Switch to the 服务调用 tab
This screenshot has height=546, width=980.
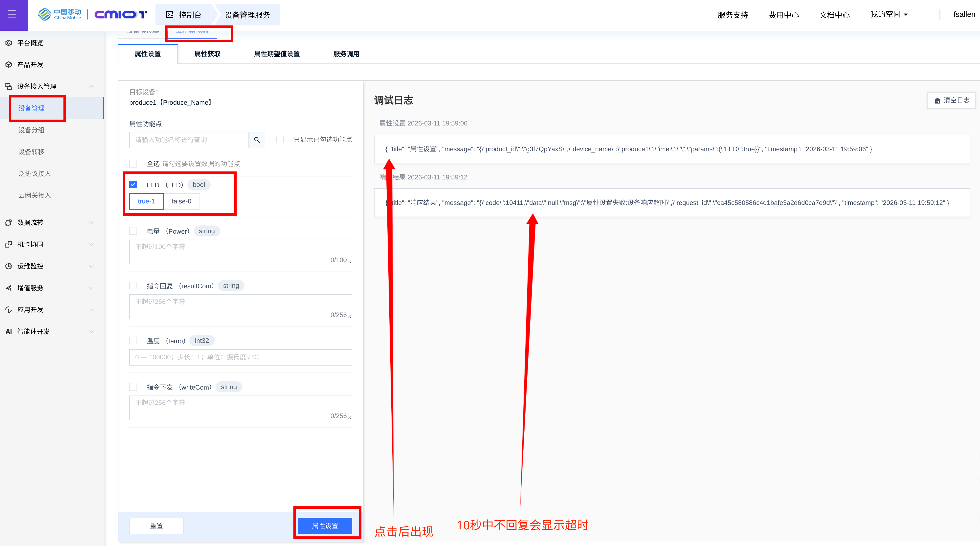coord(346,54)
